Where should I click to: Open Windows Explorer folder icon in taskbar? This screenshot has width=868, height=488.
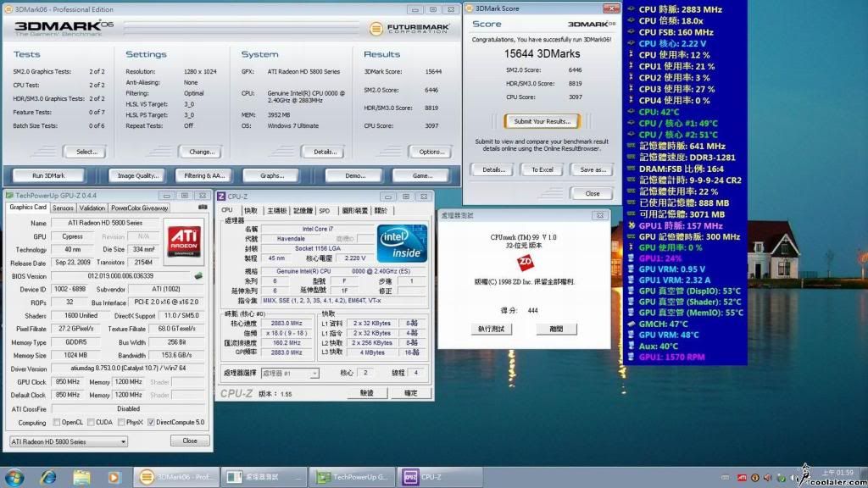click(81, 476)
